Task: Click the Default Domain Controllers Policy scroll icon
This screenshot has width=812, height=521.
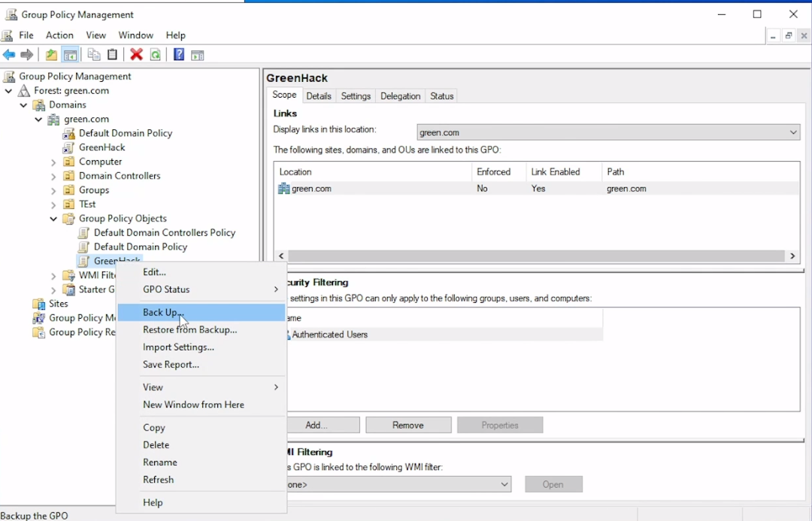Action: pyautogui.click(x=83, y=232)
